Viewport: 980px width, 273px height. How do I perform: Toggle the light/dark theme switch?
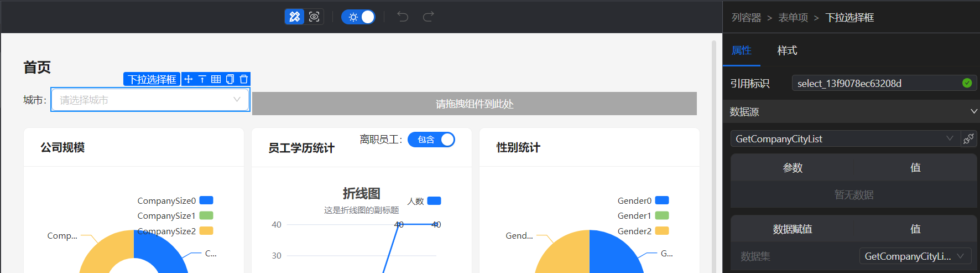click(x=358, y=17)
